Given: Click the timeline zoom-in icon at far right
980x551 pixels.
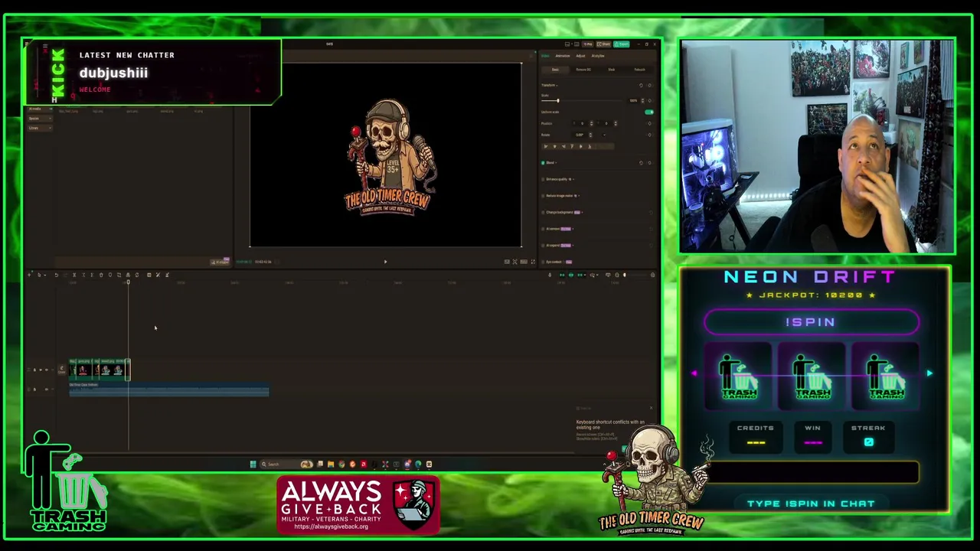Looking at the screenshot, I should point(652,275).
